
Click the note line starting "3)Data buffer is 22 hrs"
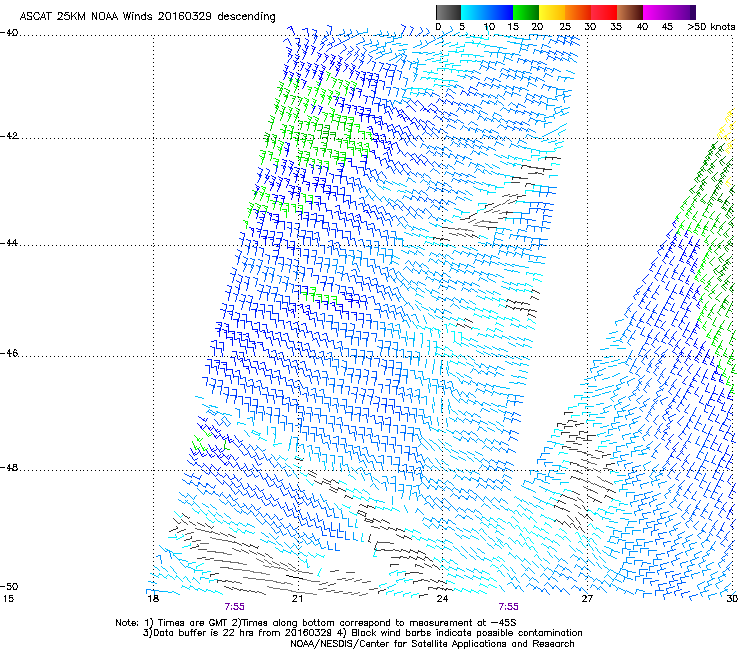point(362,633)
